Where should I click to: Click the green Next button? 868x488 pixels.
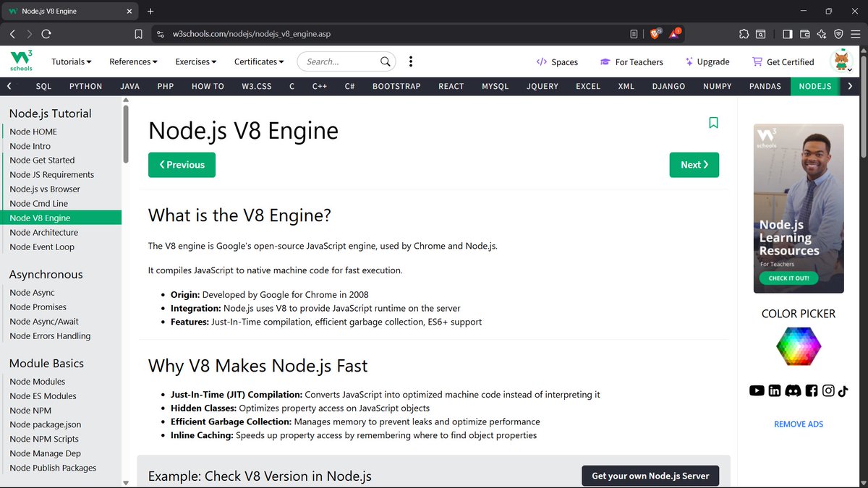click(x=694, y=165)
